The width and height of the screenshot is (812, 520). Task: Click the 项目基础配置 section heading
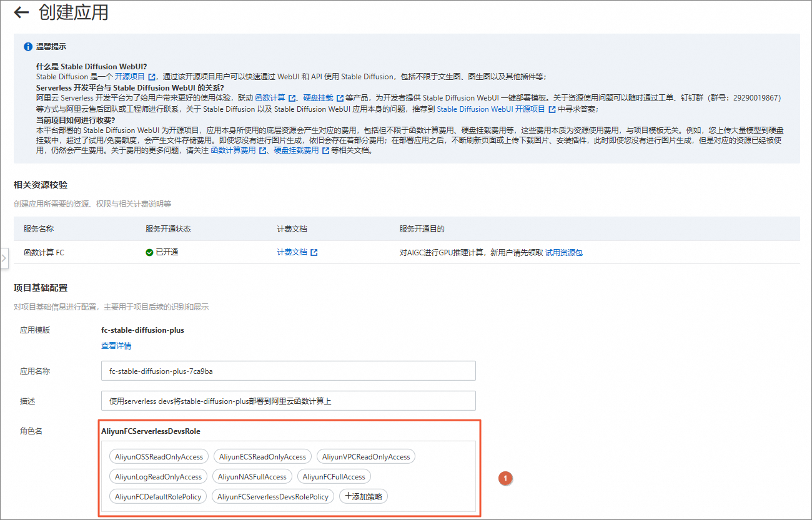coord(41,288)
